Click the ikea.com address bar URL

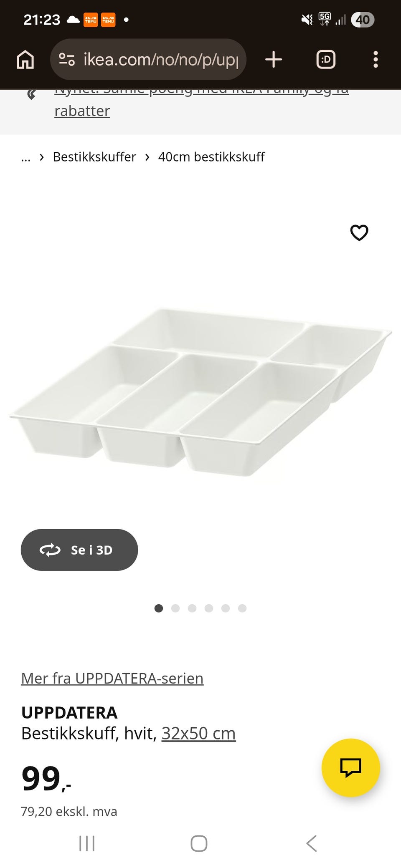[x=161, y=60]
